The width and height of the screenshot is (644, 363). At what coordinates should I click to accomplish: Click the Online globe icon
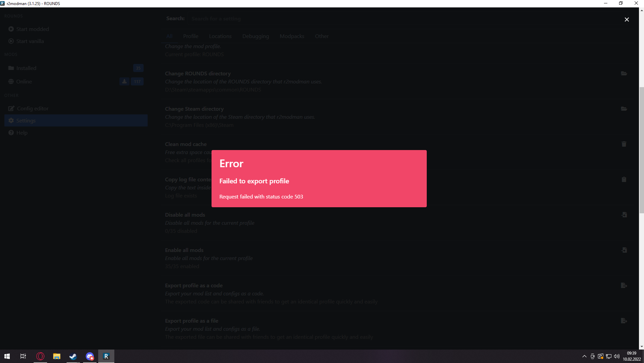pyautogui.click(x=11, y=81)
